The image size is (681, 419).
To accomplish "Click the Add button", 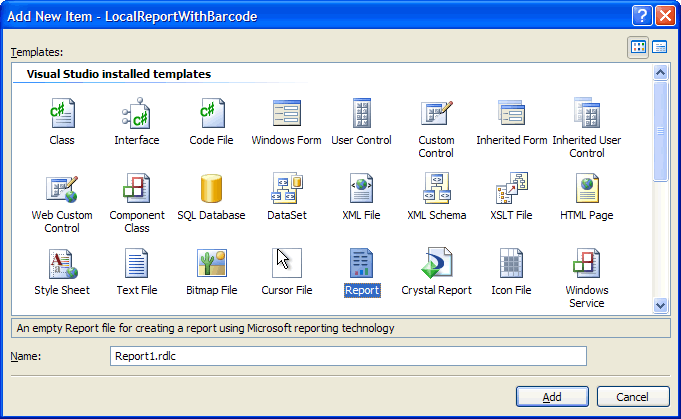I will tap(552, 396).
